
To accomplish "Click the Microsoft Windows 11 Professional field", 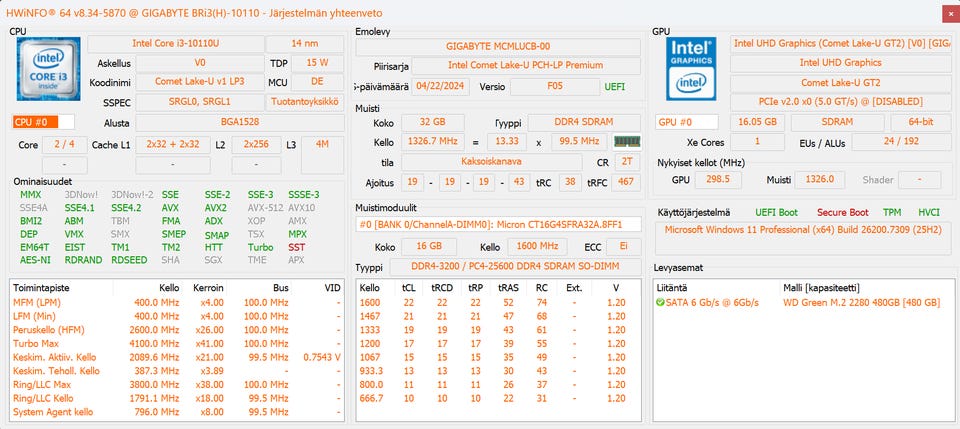I will tap(802, 239).
